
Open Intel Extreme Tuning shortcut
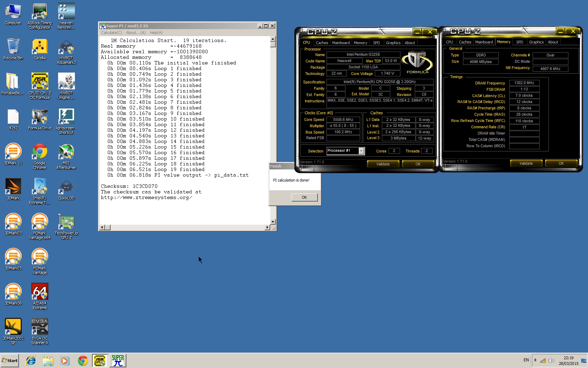point(40,191)
